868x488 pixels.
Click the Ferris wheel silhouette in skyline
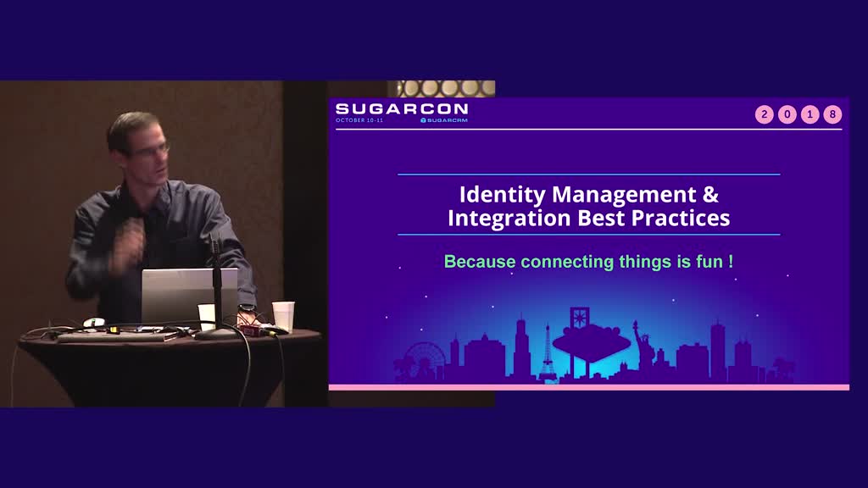[424, 359]
